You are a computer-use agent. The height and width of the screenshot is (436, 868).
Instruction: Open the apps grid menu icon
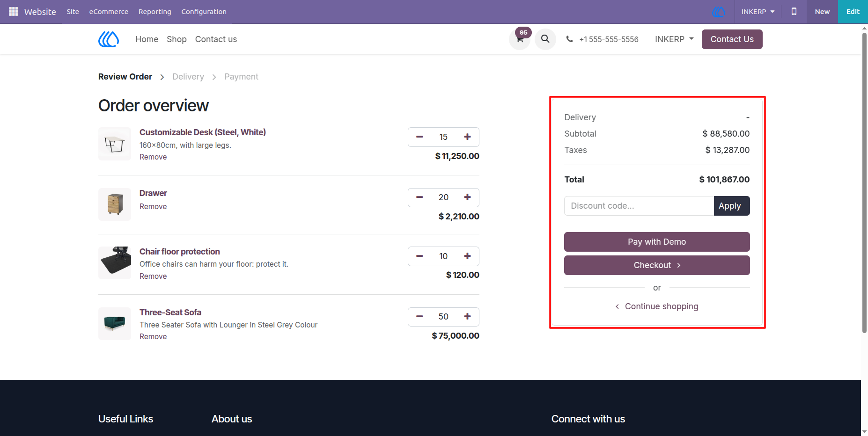[x=14, y=12]
